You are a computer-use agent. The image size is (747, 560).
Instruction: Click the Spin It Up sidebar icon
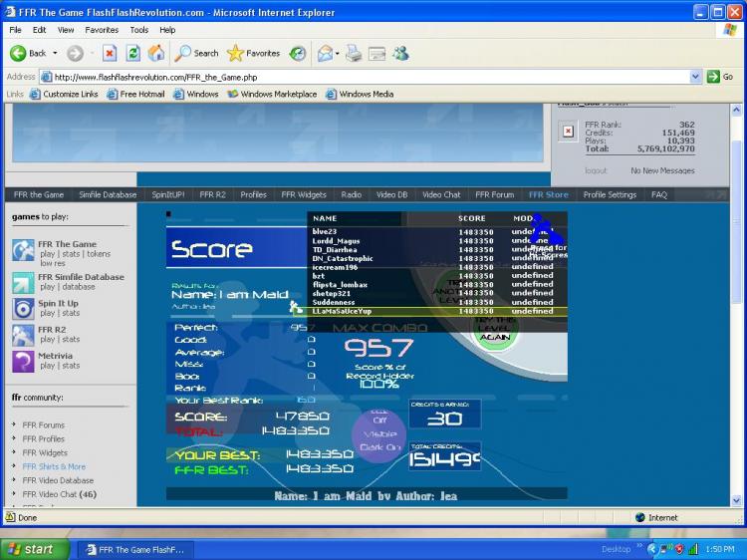point(23,308)
